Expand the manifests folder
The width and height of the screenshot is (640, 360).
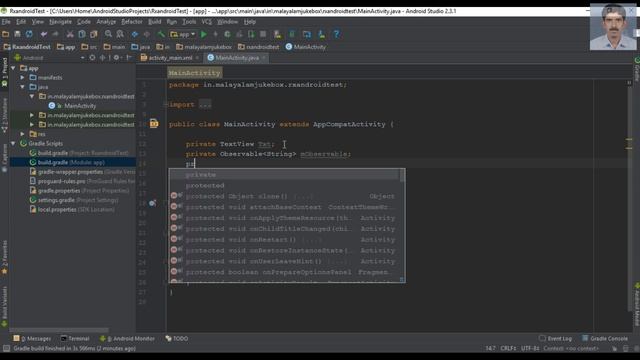23,78
